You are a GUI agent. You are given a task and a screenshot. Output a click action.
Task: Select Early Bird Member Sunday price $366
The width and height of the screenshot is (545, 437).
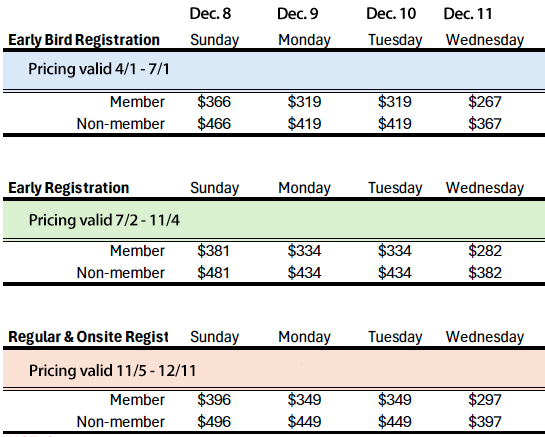pyautogui.click(x=214, y=102)
